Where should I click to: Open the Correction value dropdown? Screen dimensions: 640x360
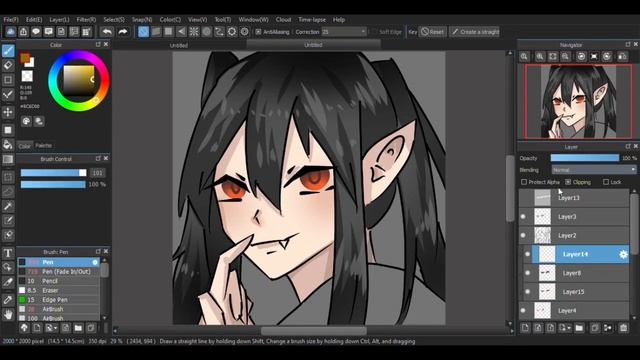[344, 32]
